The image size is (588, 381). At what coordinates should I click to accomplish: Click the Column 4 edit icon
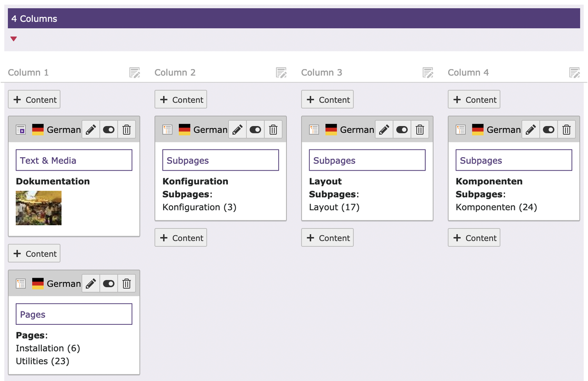[x=575, y=72]
